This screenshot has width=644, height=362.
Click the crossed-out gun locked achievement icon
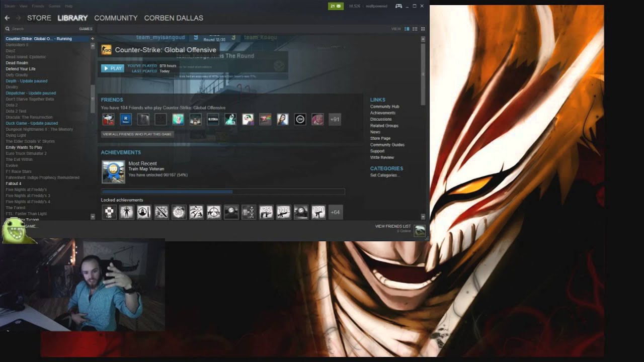pyautogui.click(x=162, y=212)
